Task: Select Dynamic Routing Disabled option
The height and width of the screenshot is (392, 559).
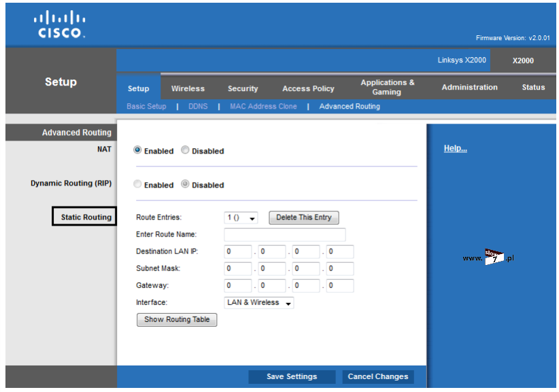Action: click(x=185, y=185)
